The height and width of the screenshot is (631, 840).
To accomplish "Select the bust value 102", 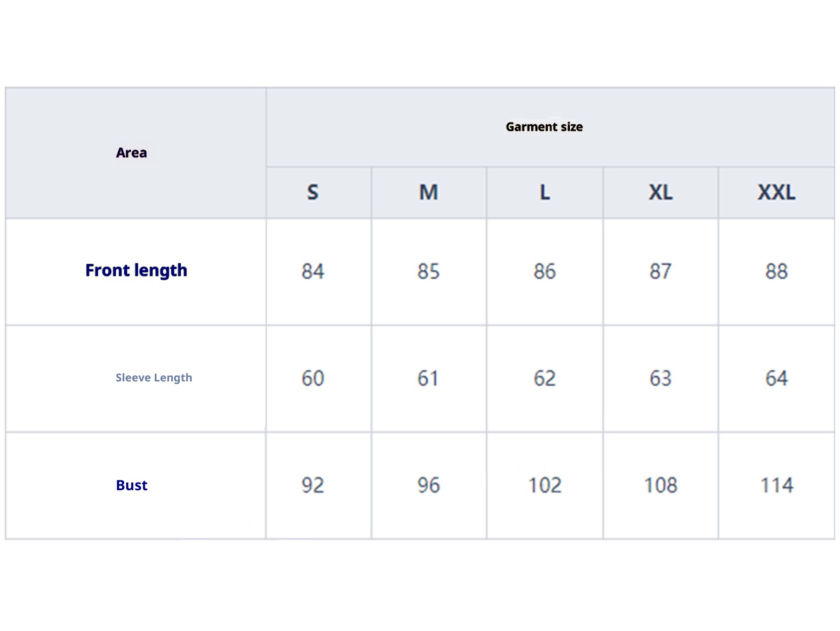I will click(x=544, y=485).
